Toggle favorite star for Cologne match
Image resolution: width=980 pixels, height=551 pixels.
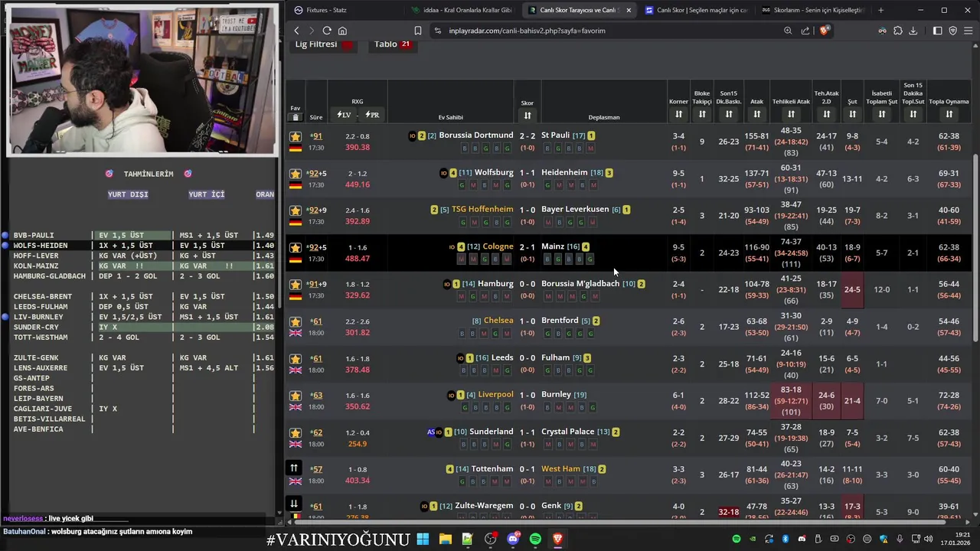tap(296, 248)
